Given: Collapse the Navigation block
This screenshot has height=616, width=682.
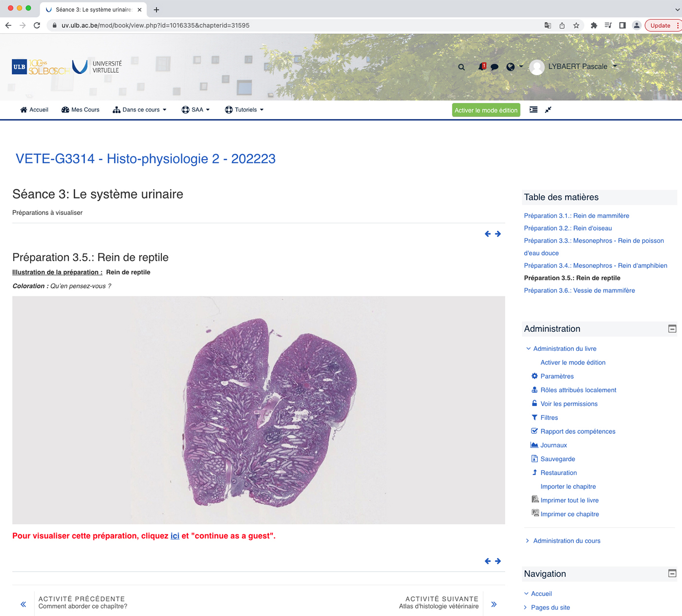Looking at the screenshot, I should click(672, 574).
